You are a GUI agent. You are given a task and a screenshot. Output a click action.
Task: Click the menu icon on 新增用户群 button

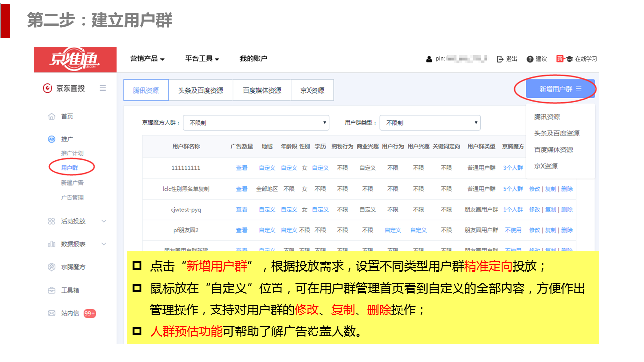(579, 89)
